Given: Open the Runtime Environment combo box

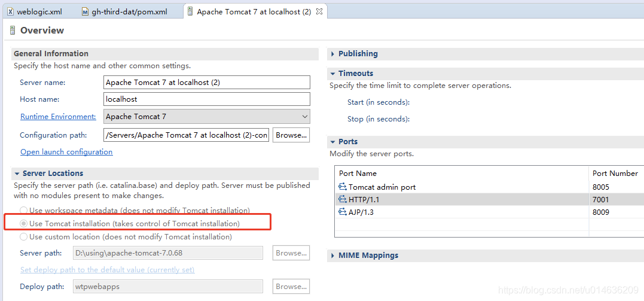Looking at the screenshot, I should [207, 116].
